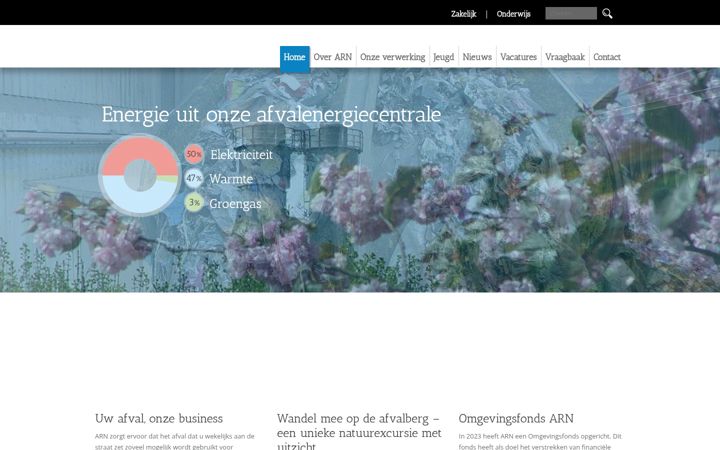Open the 'Uw afval, onze business' heading
Screen dimensions: 720x450
tap(159, 418)
